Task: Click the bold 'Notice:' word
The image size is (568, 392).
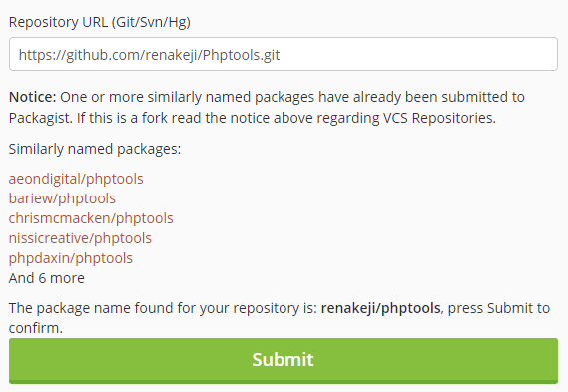Action: point(33,97)
